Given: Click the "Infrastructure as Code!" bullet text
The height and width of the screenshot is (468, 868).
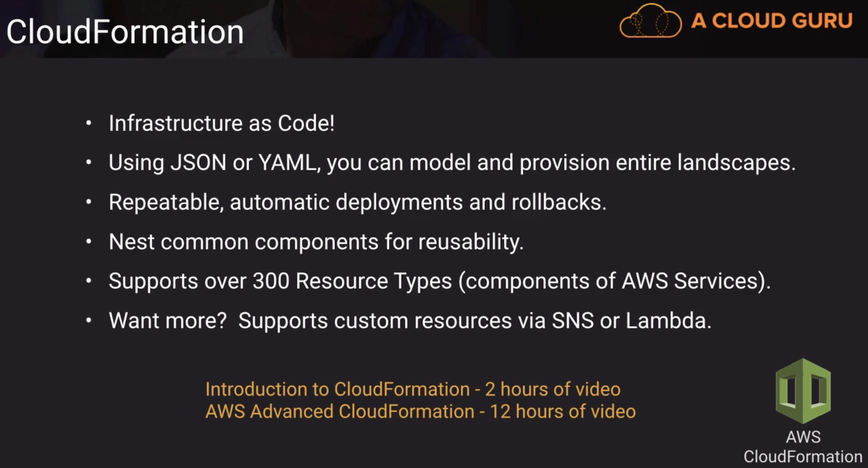Looking at the screenshot, I should click(x=222, y=123).
